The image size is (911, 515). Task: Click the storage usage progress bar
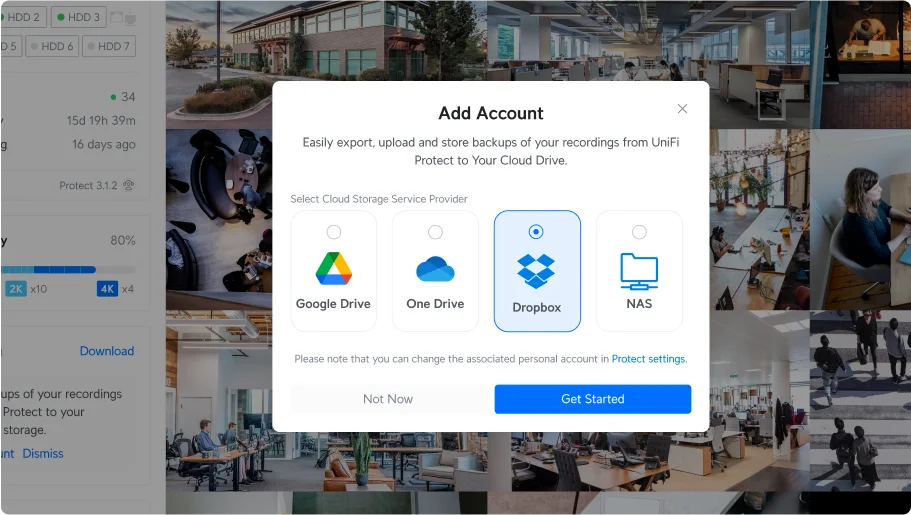[x=68, y=270]
